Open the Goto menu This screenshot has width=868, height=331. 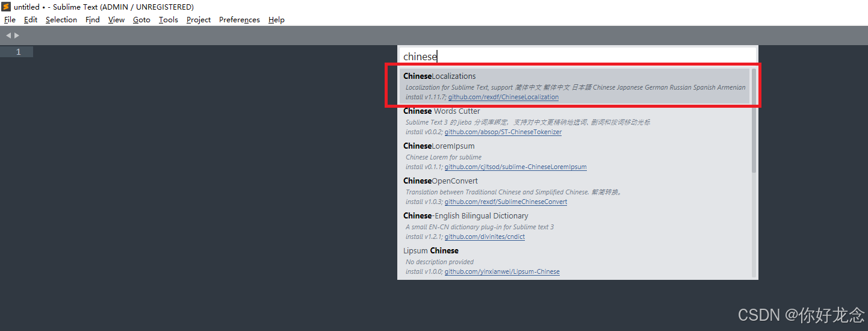[x=141, y=20]
